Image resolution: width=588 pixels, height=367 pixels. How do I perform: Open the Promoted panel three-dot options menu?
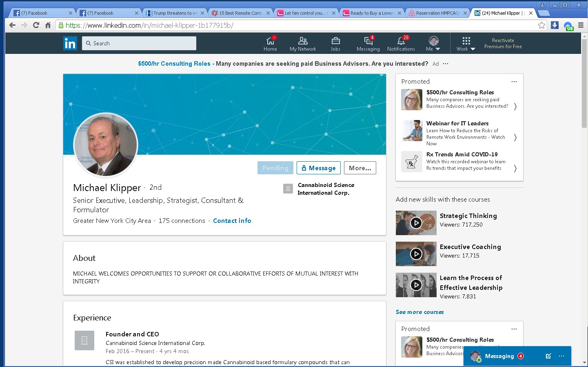click(x=514, y=82)
